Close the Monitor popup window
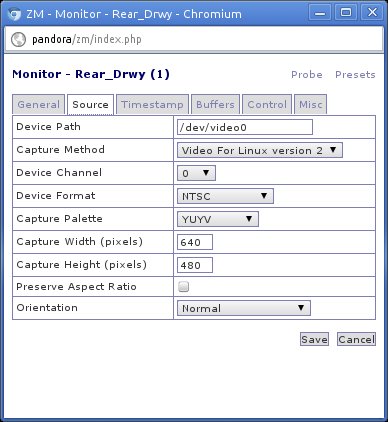 372,13
